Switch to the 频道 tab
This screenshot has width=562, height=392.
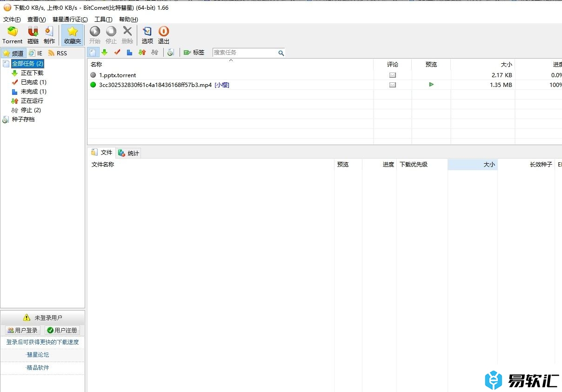pos(13,53)
